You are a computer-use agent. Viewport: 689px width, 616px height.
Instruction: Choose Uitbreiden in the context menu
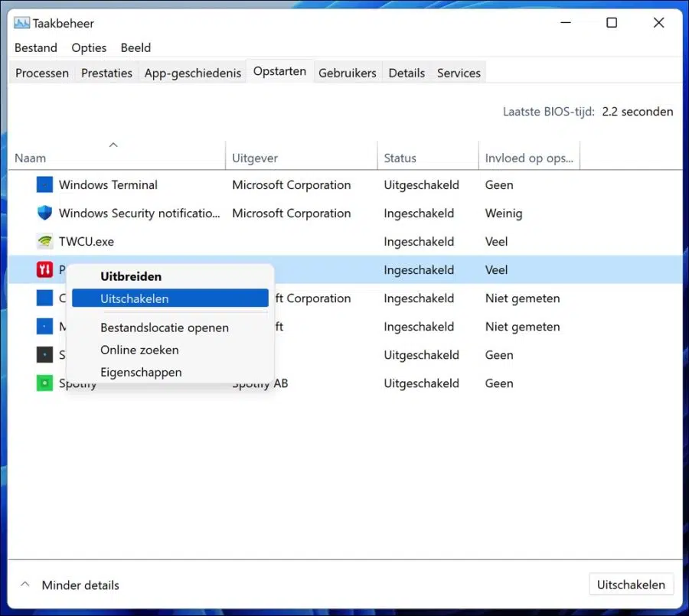click(x=170, y=276)
